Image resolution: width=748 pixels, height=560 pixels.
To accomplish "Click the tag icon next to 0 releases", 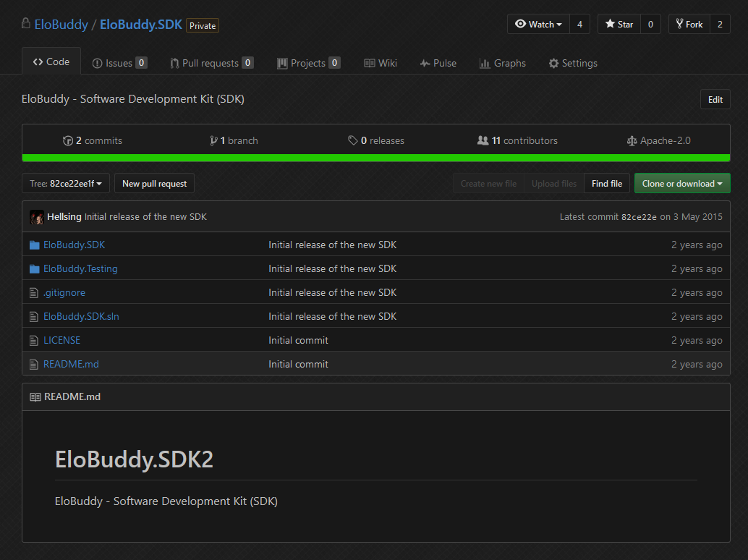I will 352,140.
